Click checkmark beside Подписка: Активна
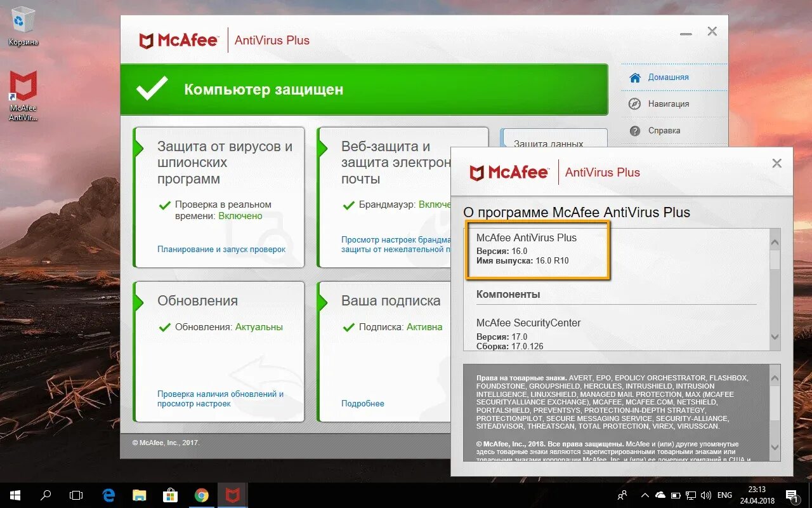 [348, 328]
